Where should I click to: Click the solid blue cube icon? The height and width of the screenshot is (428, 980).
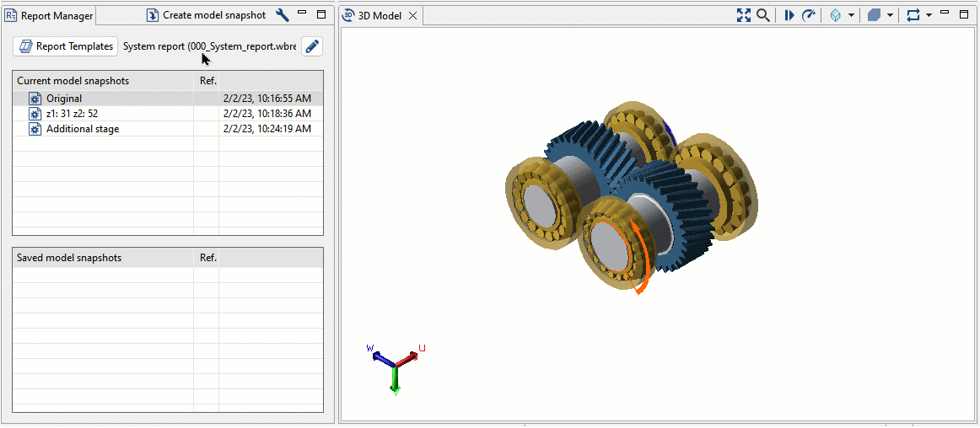(x=874, y=15)
